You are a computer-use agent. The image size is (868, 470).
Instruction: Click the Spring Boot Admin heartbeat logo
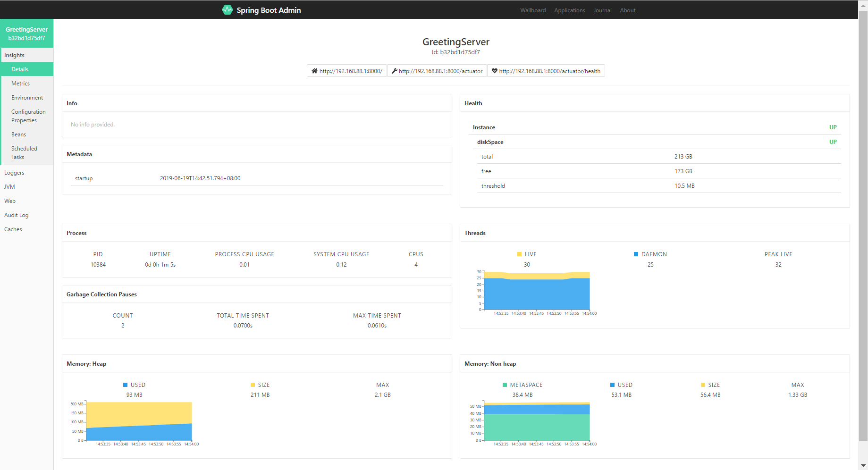click(228, 10)
